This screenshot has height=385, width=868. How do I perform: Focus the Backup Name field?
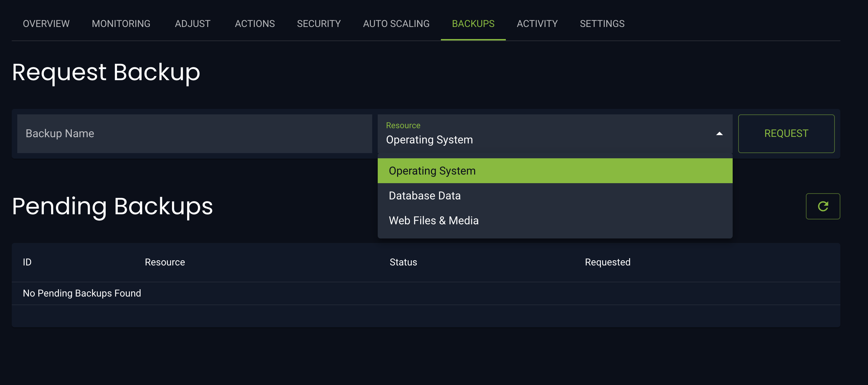pos(194,134)
